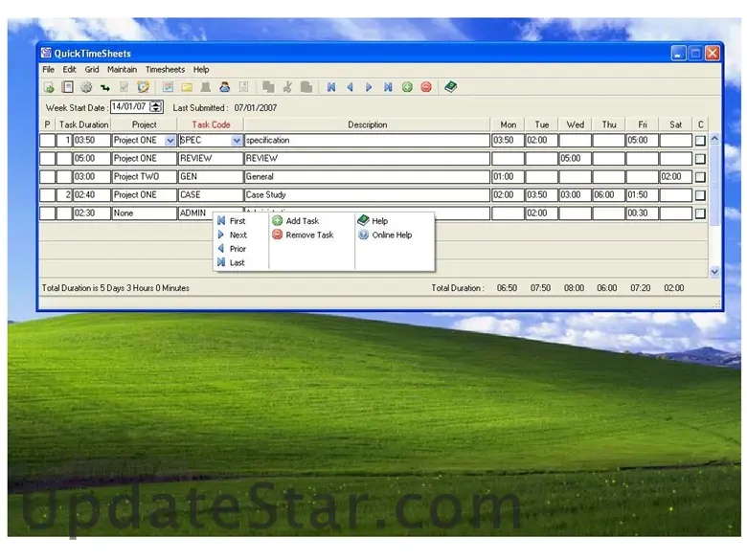Click the settings gear toolbar icon
Viewport: 747px width, 560px height.
click(x=86, y=87)
